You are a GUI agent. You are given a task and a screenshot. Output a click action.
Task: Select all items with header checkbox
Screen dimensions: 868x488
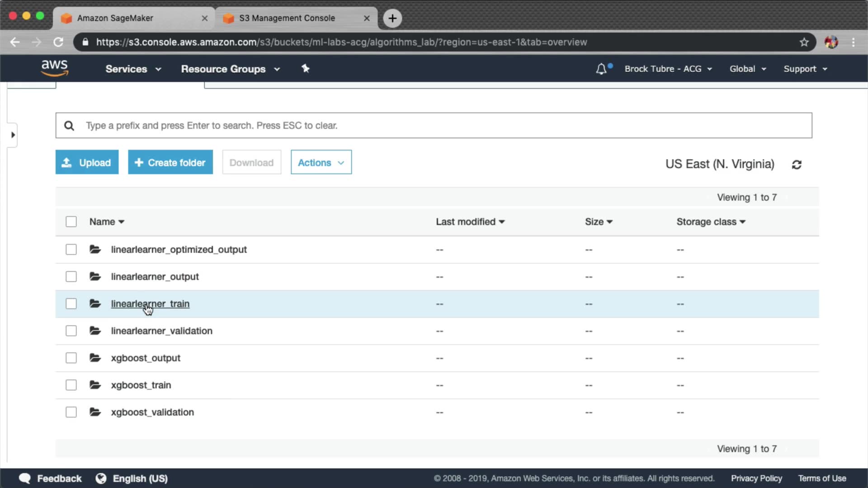71,221
